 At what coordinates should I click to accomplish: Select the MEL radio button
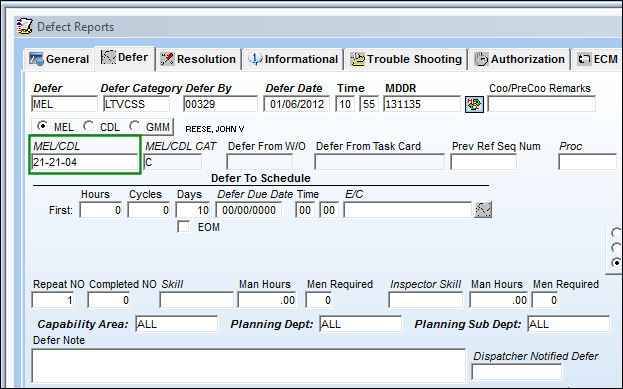click(x=42, y=126)
